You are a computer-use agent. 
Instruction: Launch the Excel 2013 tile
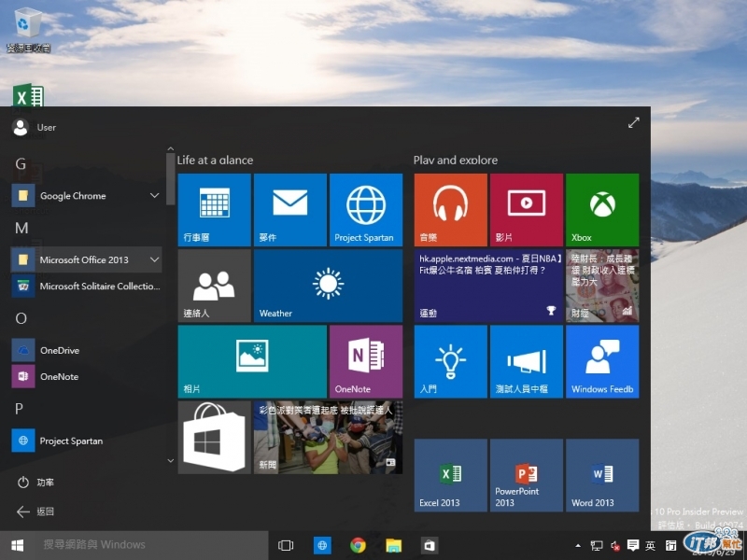451,475
